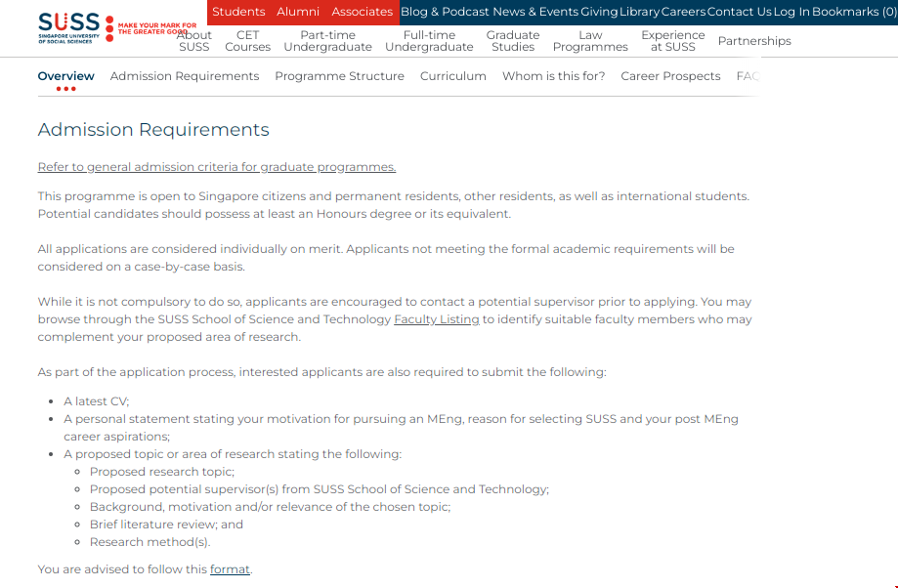The image size is (898, 588).
Task: Click the "MAKE YOUR MARK" tagline graphic
Action: pos(156,26)
